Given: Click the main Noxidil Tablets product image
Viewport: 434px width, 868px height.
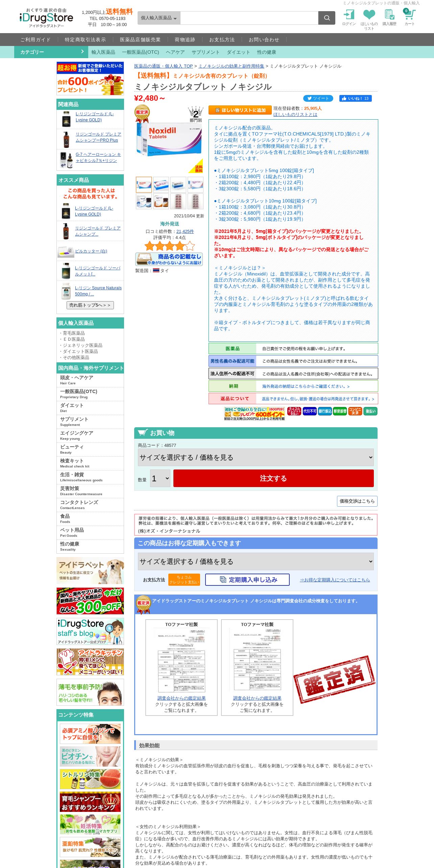Looking at the screenshot, I should [169, 139].
